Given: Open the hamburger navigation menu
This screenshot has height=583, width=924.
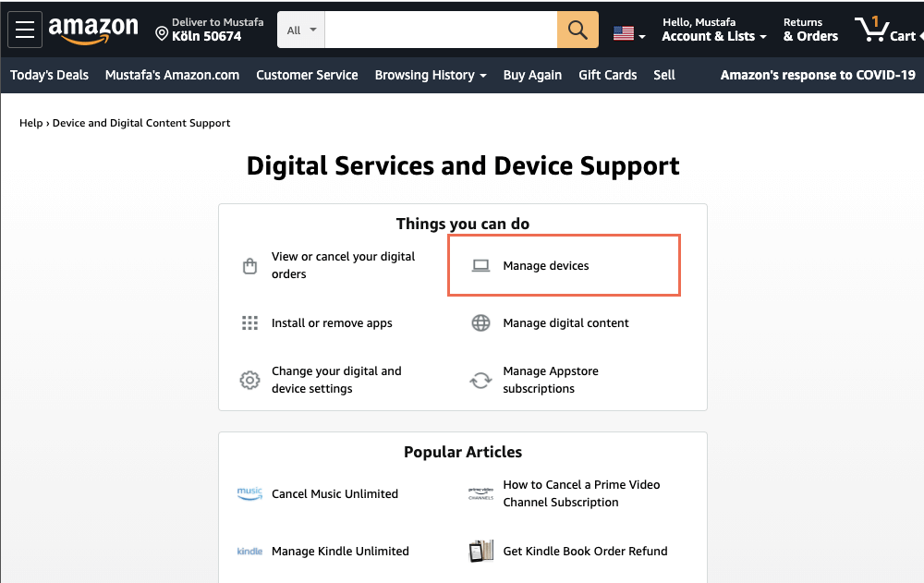Looking at the screenshot, I should 24,29.
